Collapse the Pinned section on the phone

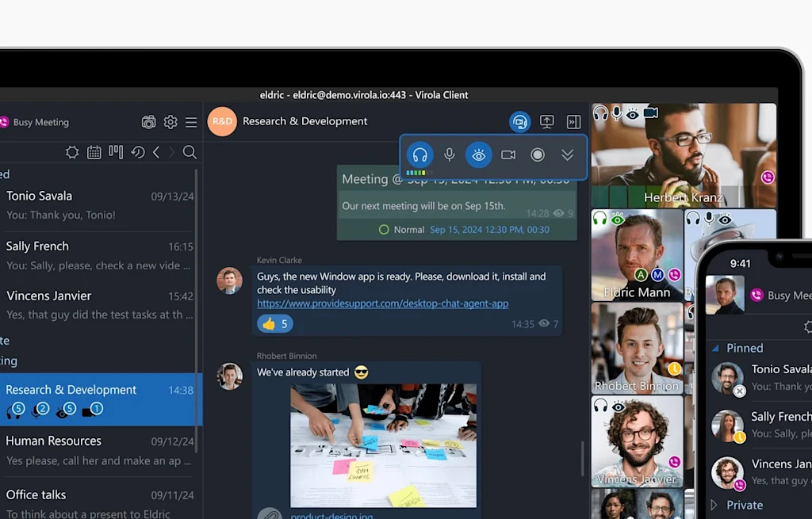[715, 348]
